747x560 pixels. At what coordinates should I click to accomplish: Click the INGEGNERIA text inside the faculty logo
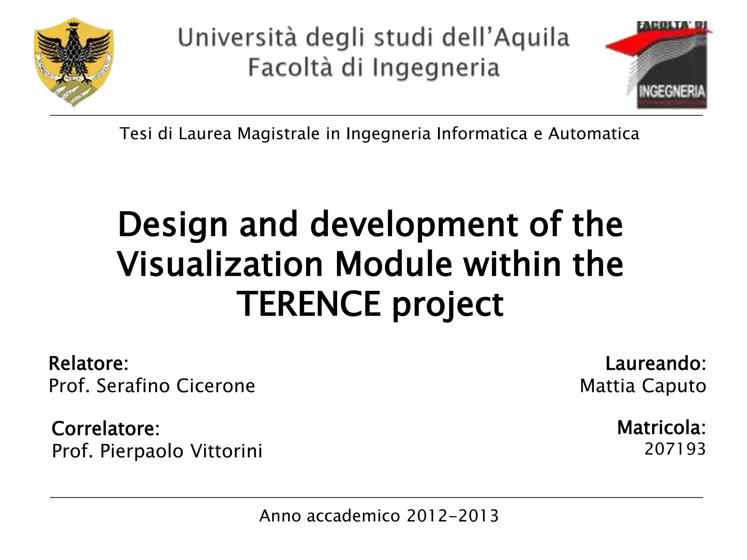point(671,92)
